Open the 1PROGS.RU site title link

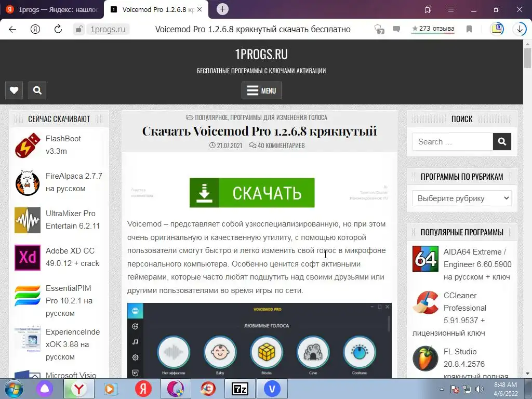pyautogui.click(x=261, y=54)
